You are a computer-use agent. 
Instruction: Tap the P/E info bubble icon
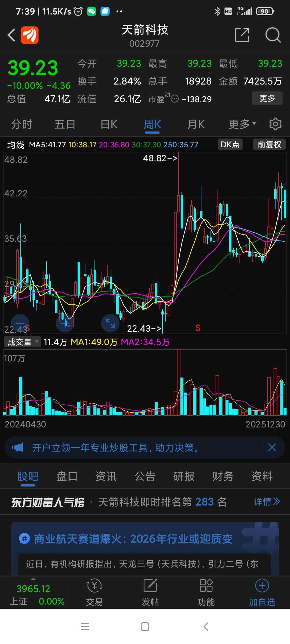coord(175,99)
